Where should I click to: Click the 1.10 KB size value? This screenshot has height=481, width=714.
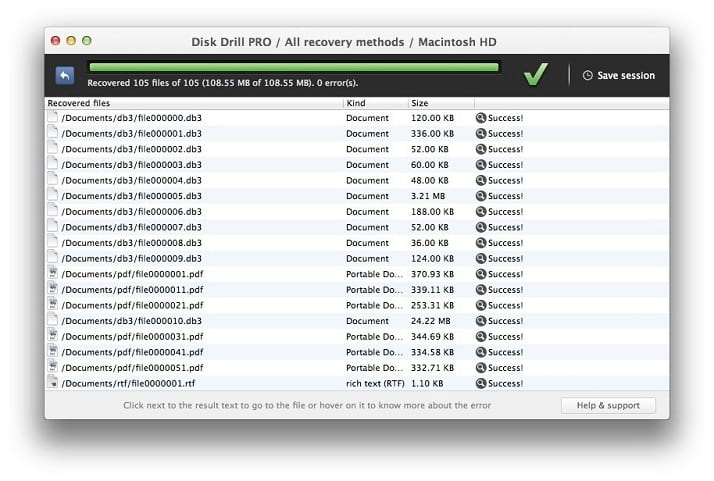click(x=427, y=384)
